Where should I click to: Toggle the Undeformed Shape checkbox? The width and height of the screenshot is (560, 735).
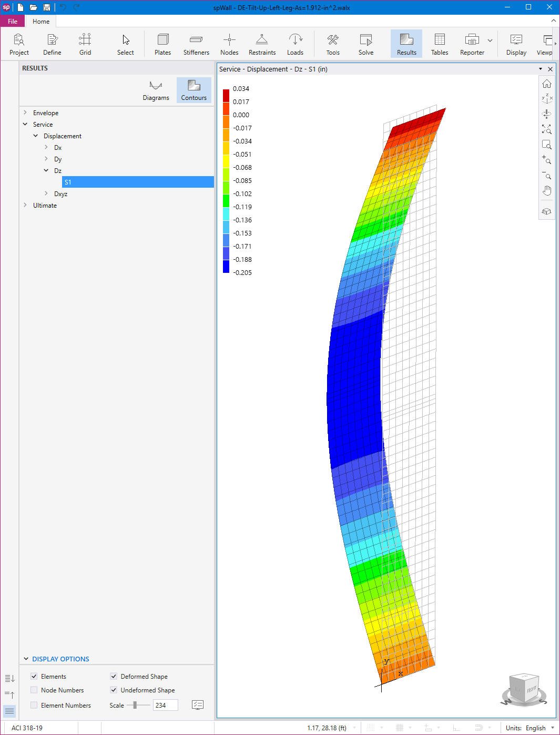pyautogui.click(x=114, y=690)
